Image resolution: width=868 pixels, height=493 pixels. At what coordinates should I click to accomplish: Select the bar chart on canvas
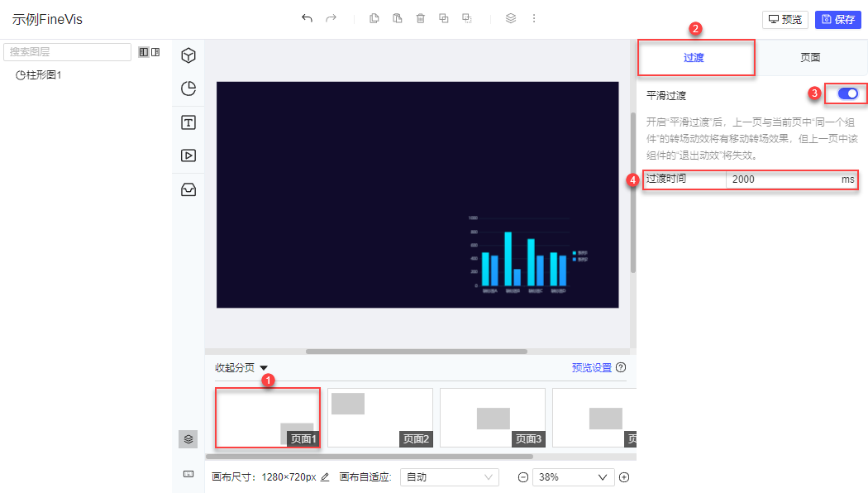coord(529,254)
